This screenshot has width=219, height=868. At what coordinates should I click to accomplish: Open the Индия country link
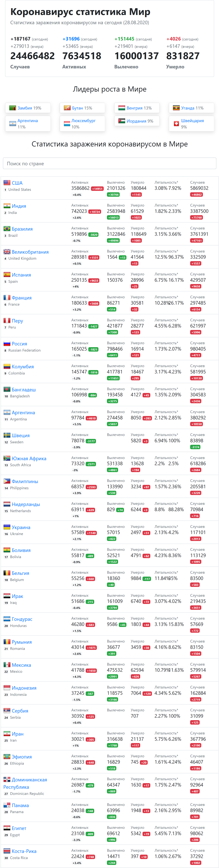click(19, 206)
